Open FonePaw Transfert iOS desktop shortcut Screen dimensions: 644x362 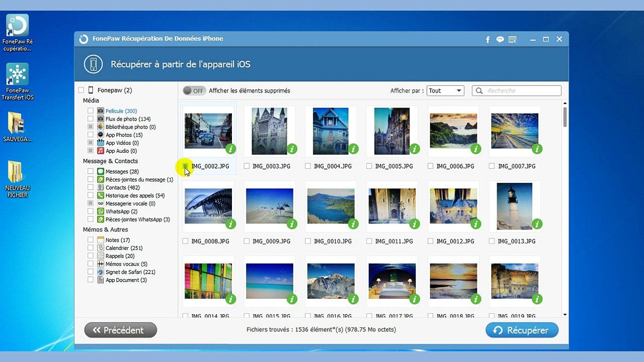pyautogui.click(x=18, y=81)
